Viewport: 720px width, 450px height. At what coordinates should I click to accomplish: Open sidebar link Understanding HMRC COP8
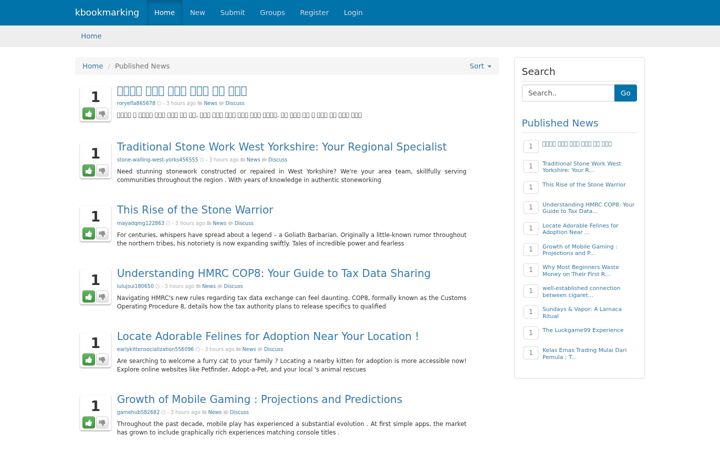coord(588,208)
